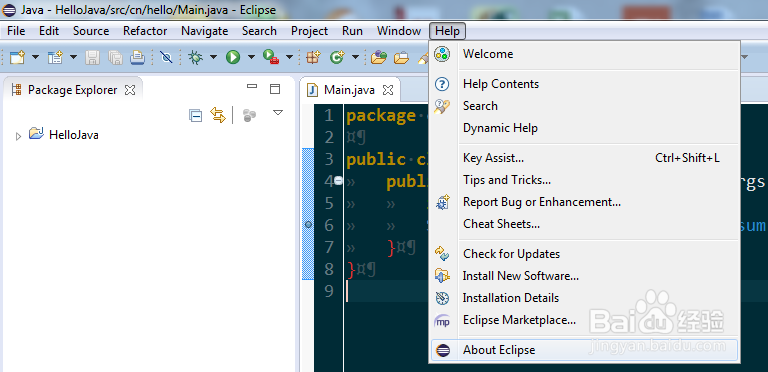Choose Search in the Help menu

tap(584, 106)
